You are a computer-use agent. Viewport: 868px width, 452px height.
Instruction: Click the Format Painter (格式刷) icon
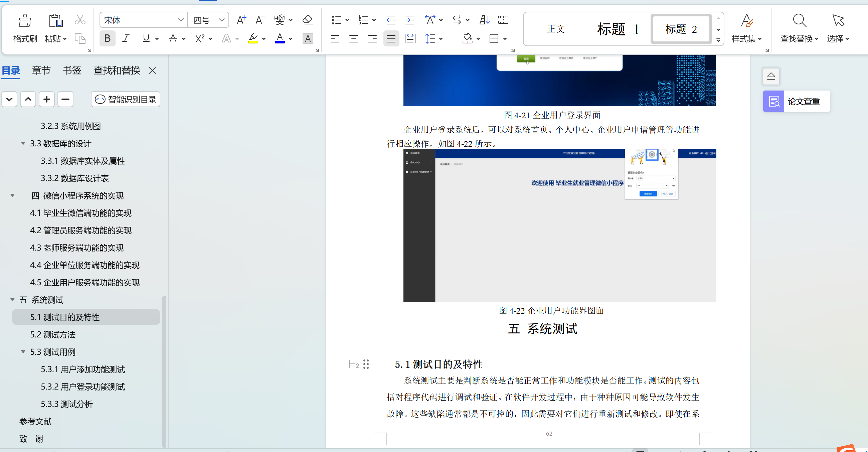click(25, 21)
